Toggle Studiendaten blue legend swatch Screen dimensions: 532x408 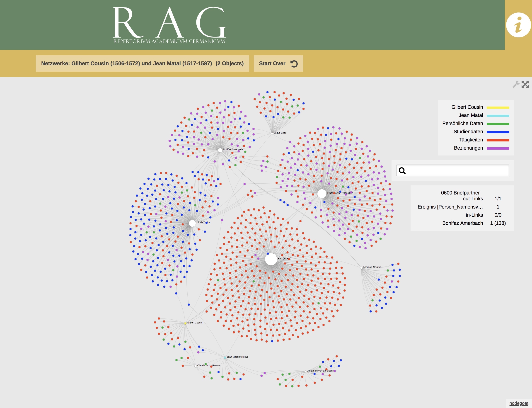click(x=498, y=132)
